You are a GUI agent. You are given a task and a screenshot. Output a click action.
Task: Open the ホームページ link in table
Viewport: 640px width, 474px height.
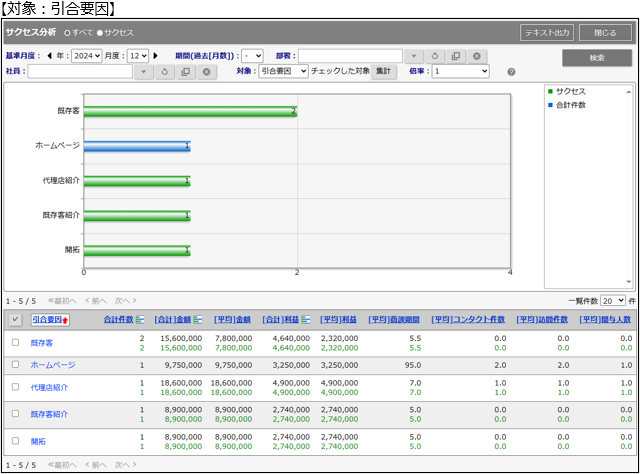[x=53, y=365]
